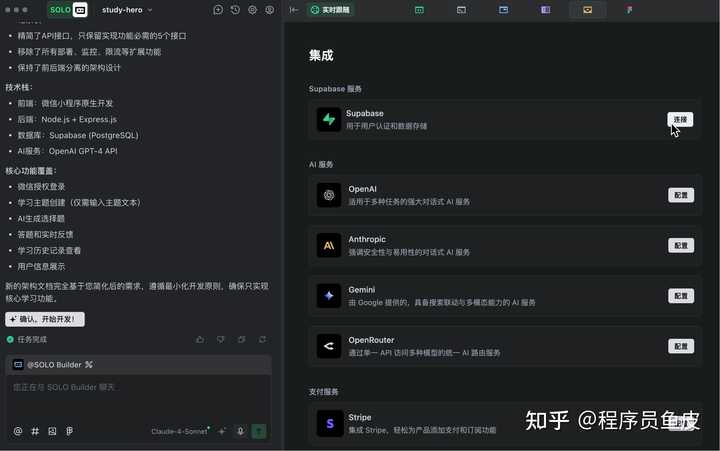
Task: Send the message with green arrow button
Action: (x=259, y=431)
